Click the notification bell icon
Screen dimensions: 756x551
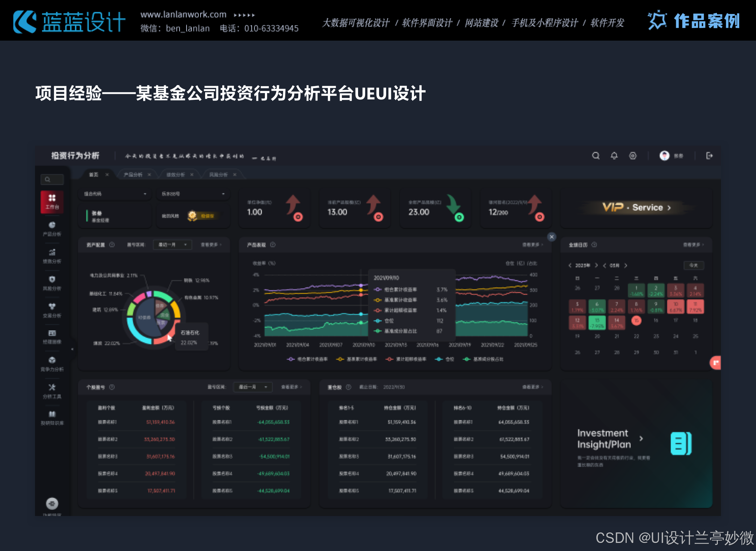pyautogui.click(x=614, y=156)
